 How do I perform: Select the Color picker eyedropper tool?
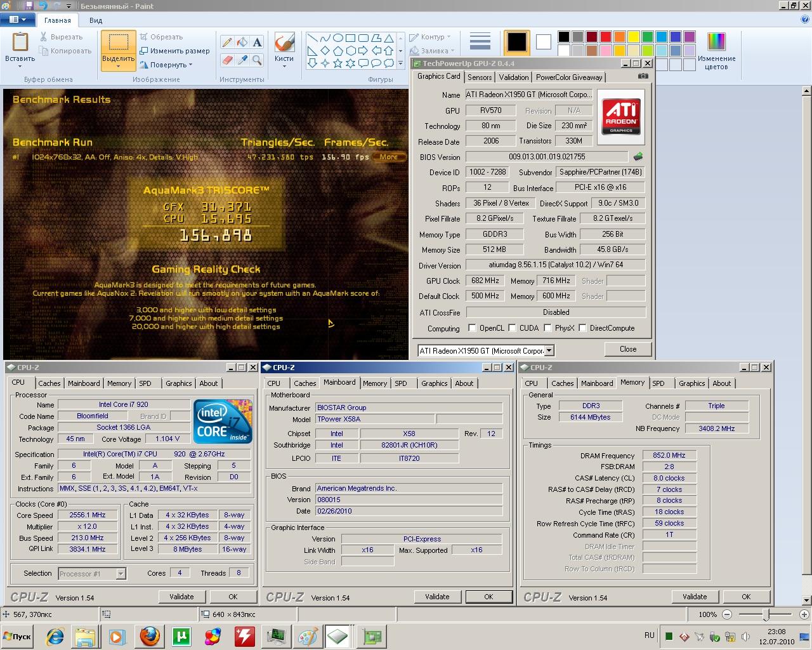242,60
